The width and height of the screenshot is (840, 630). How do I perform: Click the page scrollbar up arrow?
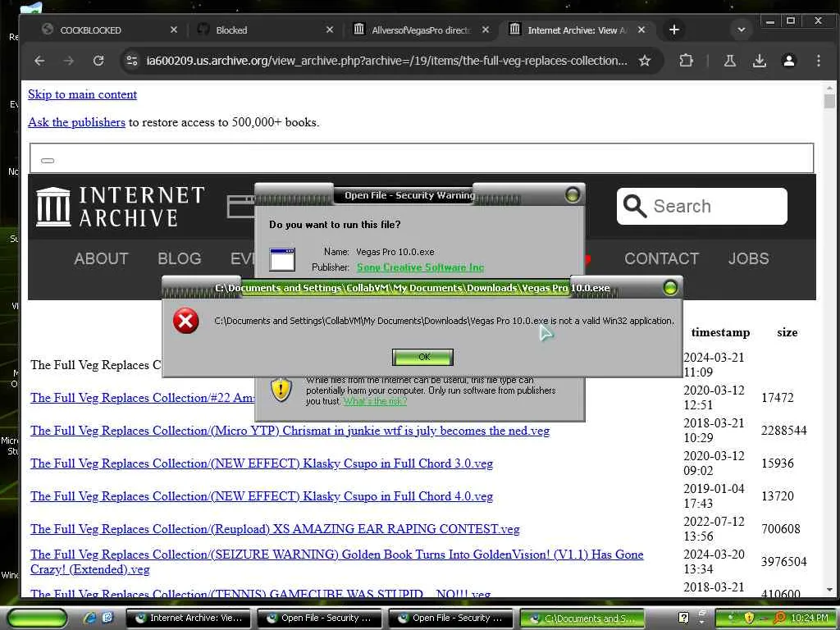(x=829, y=87)
